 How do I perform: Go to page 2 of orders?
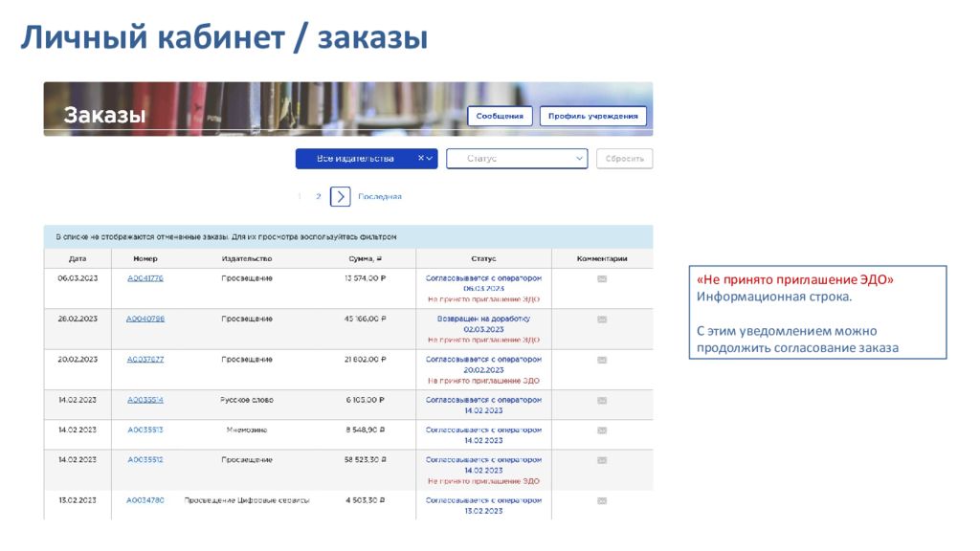coord(318,197)
